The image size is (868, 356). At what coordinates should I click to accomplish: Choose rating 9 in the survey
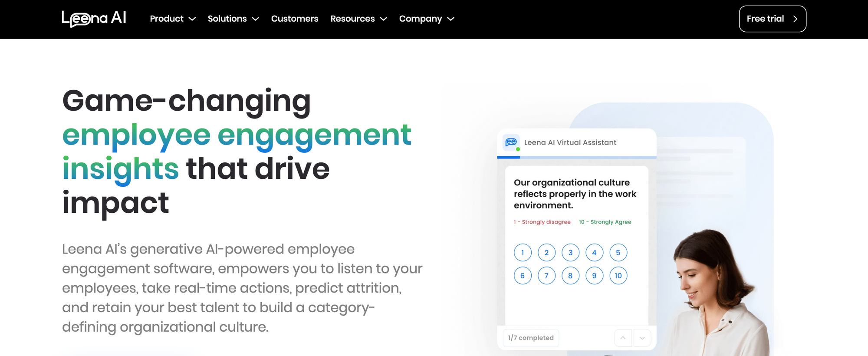coord(595,276)
